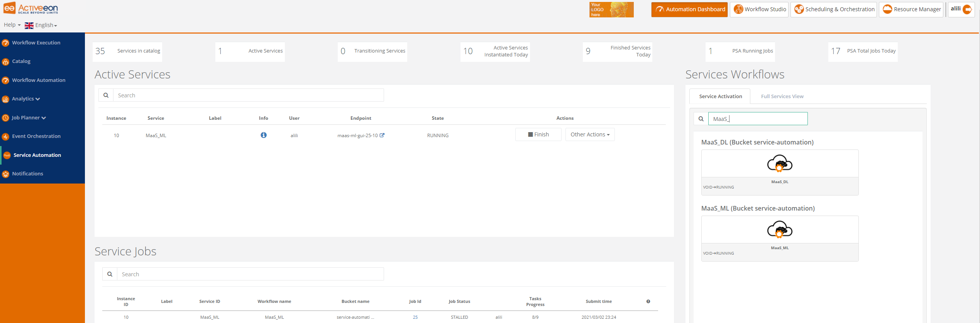Click the Services Workflows search magnifier icon
980x323 pixels.
pos(701,119)
